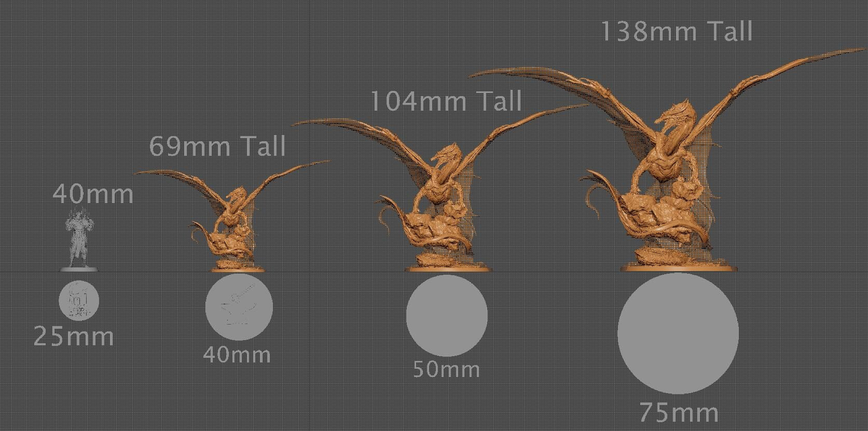Viewport: 868px width, 431px height.
Task: Click the "104mm Tall" label
Action: click(446, 100)
